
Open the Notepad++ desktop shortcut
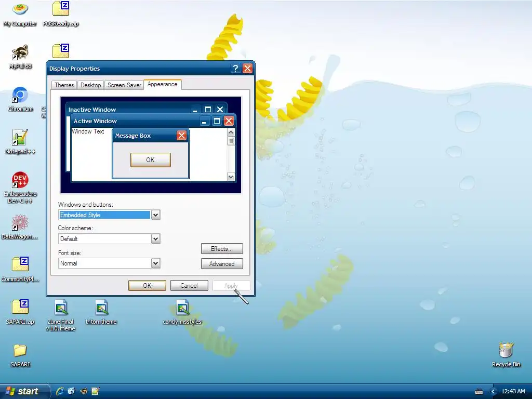tap(20, 142)
